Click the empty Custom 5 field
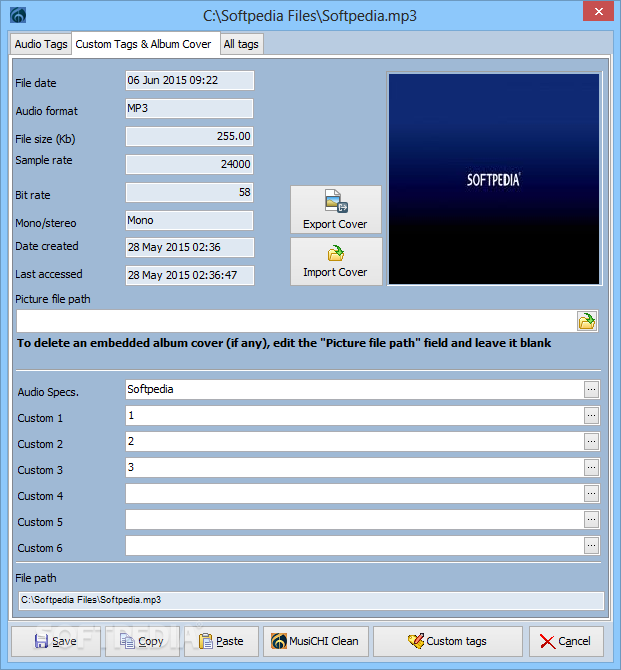The height and width of the screenshot is (670, 621). (x=355, y=520)
